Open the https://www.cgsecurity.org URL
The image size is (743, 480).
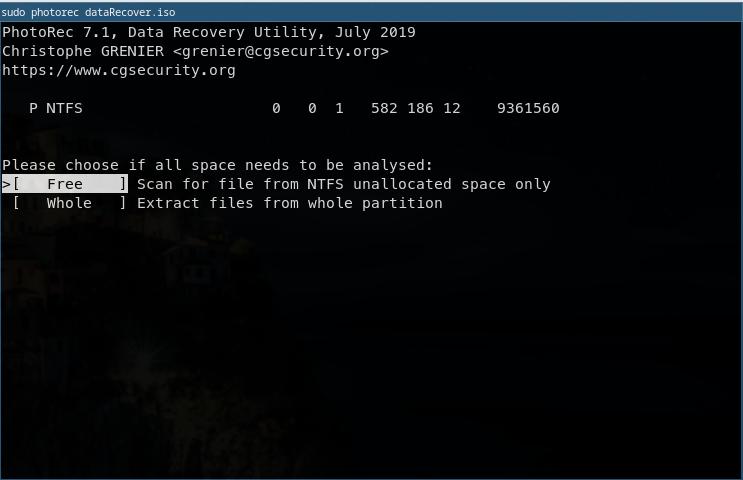118,70
